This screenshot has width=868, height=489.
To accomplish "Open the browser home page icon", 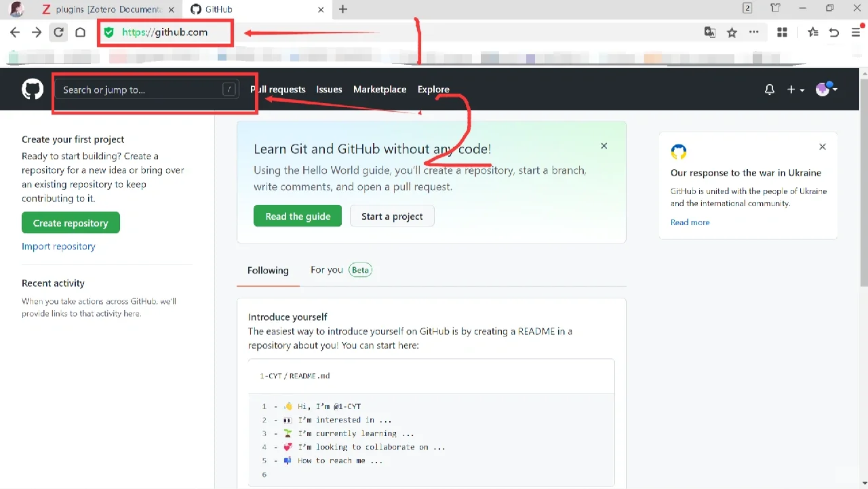I will [80, 32].
